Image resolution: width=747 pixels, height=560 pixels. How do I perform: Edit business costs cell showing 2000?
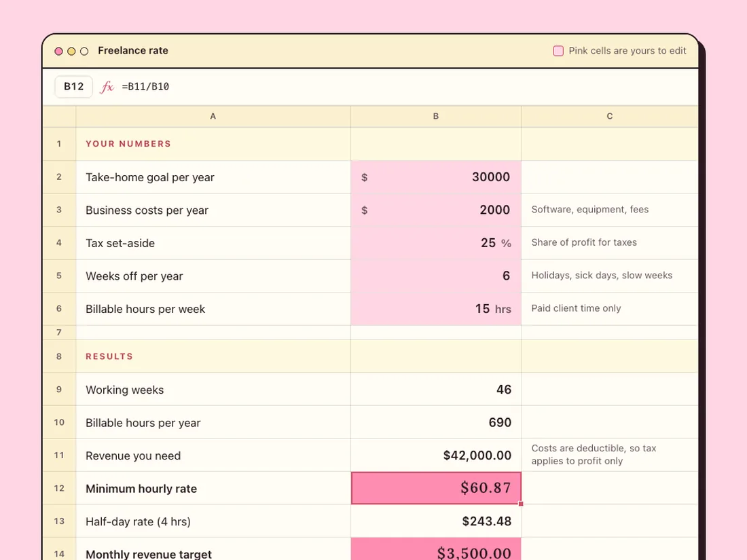[436, 210]
